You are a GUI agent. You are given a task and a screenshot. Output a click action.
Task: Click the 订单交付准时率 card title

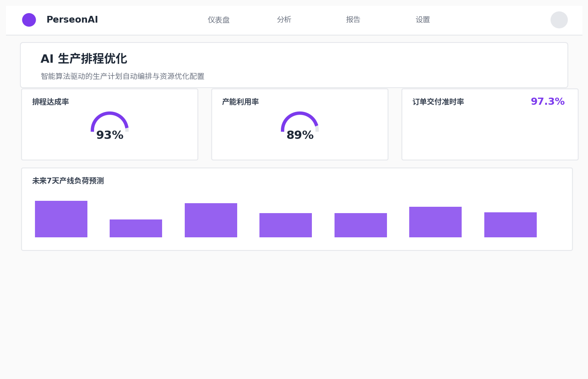438,102
